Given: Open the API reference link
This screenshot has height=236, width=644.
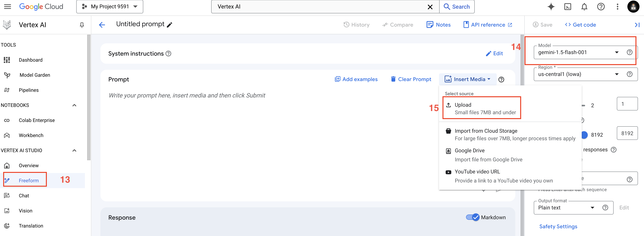Looking at the screenshot, I should pos(488,25).
